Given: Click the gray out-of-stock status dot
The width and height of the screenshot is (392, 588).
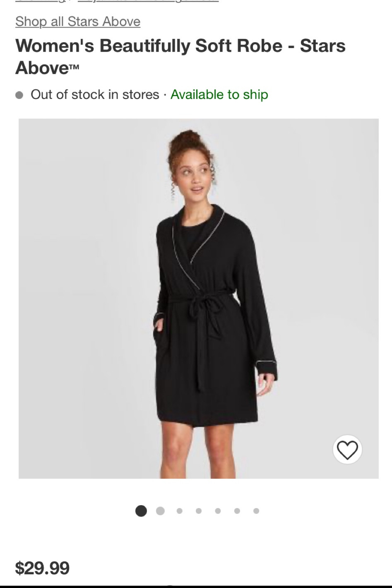Looking at the screenshot, I should point(19,96).
